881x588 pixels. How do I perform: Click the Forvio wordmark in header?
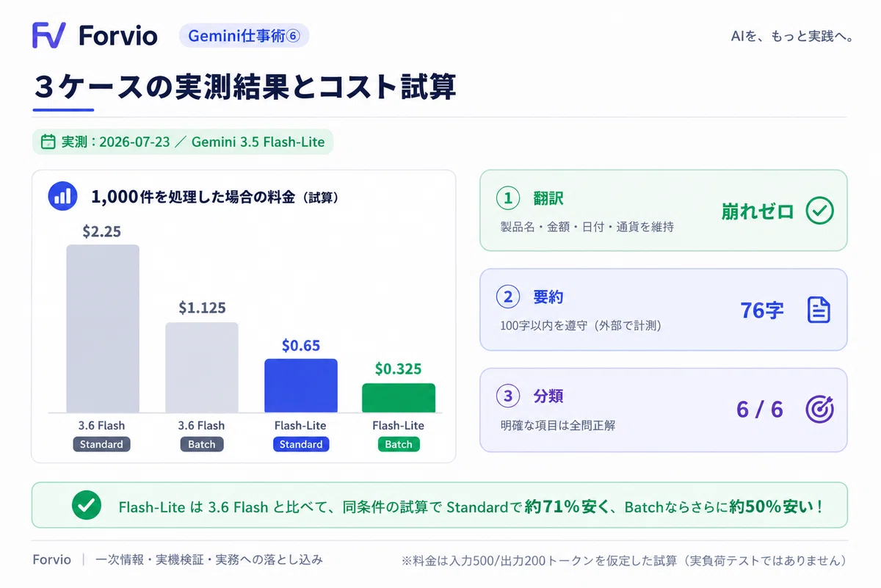coord(117,35)
